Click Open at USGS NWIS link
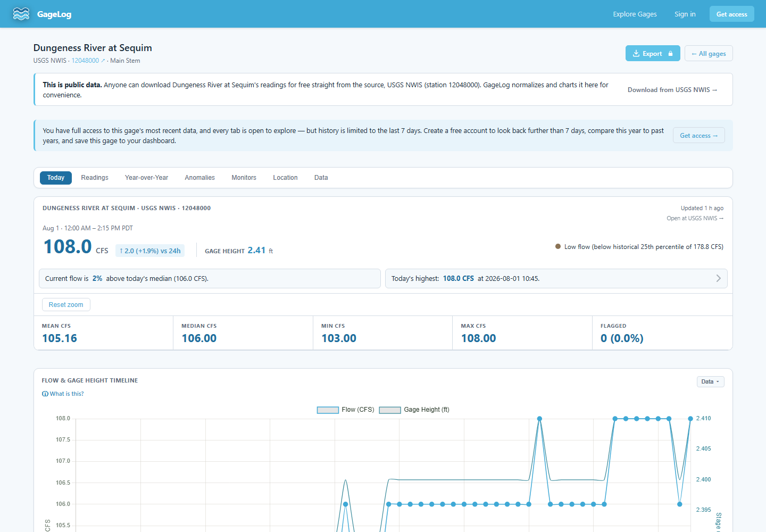Viewport: 766px width, 532px height. tap(695, 218)
